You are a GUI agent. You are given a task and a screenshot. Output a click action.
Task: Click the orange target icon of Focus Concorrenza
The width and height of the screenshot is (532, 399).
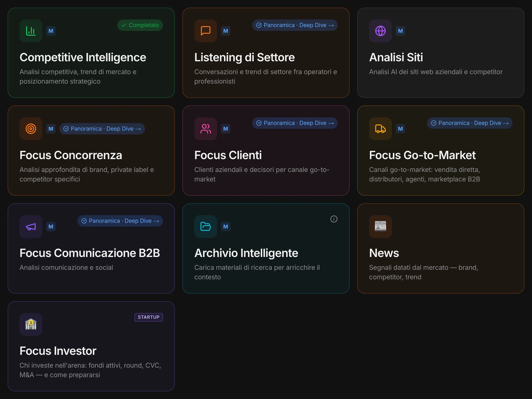(x=31, y=129)
